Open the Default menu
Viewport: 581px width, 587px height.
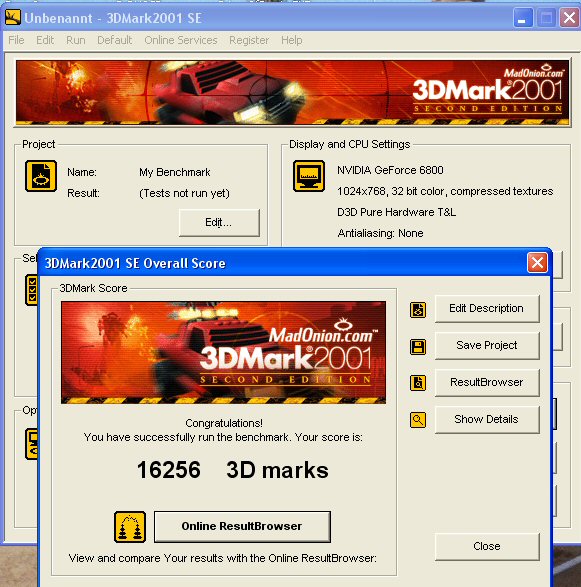click(115, 40)
